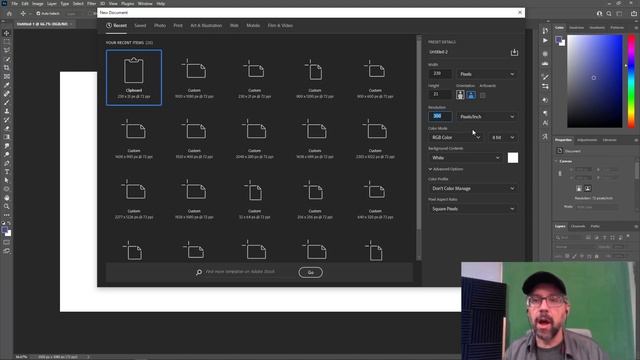
Task: Collapse the Canvas section in Properties
Action: tap(557, 161)
